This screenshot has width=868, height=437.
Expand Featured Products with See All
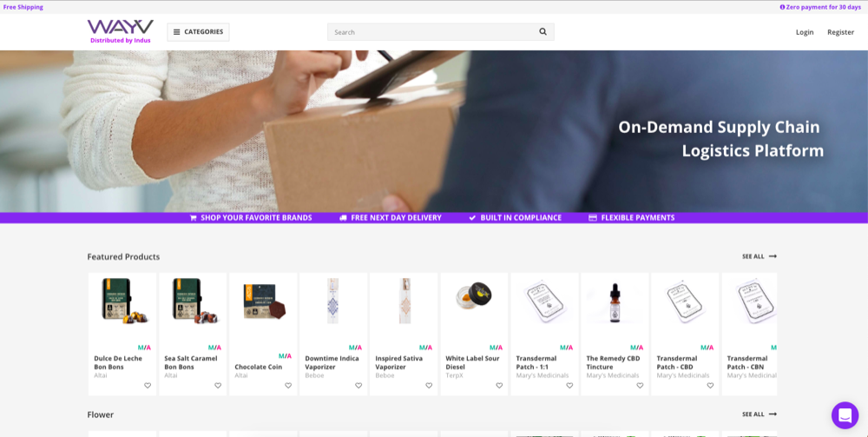[x=759, y=256]
